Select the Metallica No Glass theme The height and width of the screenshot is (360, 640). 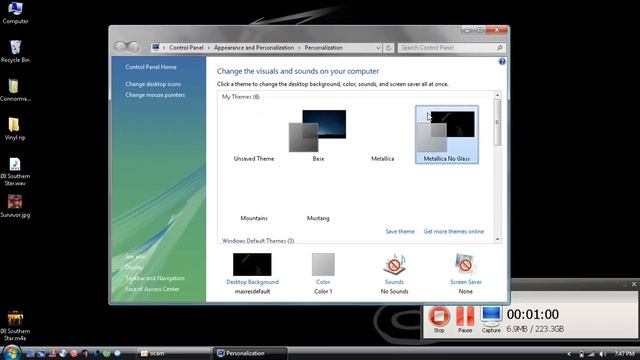pos(447,135)
